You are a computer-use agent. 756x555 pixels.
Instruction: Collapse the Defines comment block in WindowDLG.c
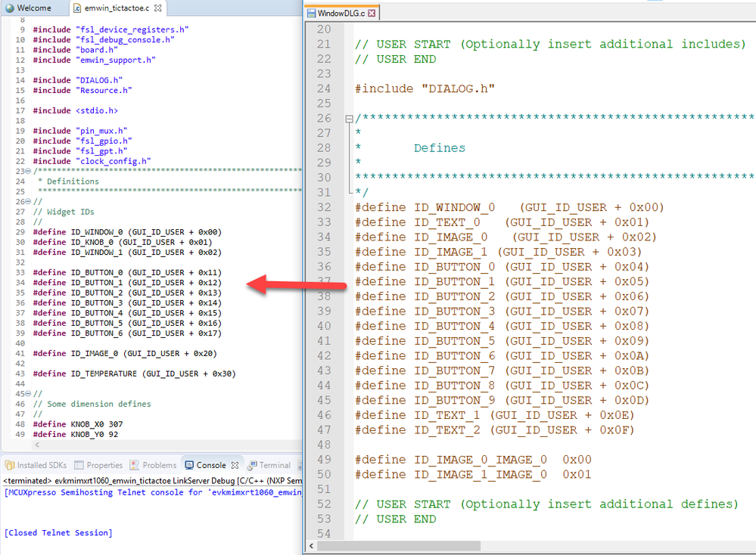pyautogui.click(x=349, y=119)
